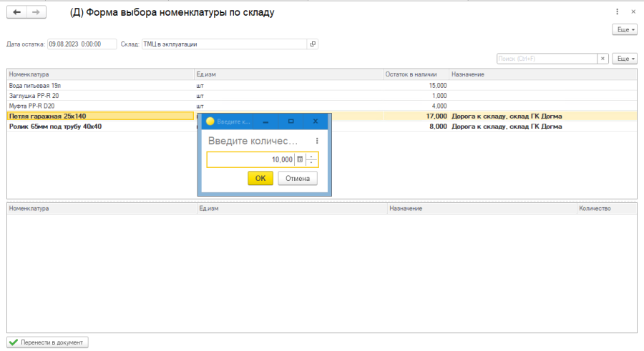Open the top Еще dropdown menu
The height and width of the screenshot is (351, 644).
624,29
